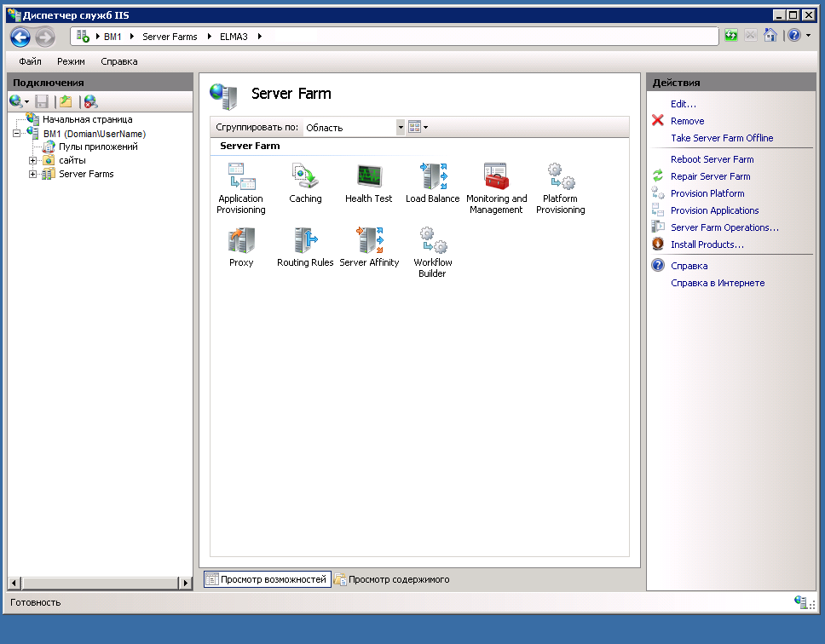Open the Файл menu
825x644 pixels.
tap(30, 61)
